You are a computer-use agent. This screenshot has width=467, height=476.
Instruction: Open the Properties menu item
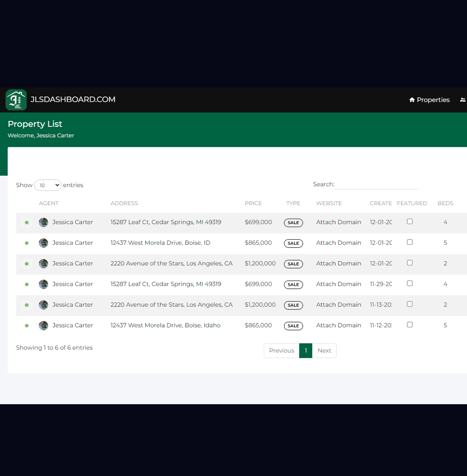[429, 100]
